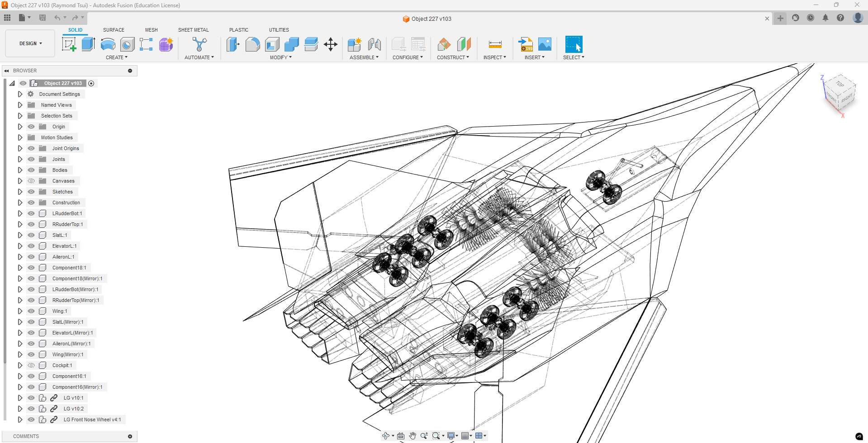Click the Save icon
The height and width of the screenshot is (443, 868).
(43, 18)
